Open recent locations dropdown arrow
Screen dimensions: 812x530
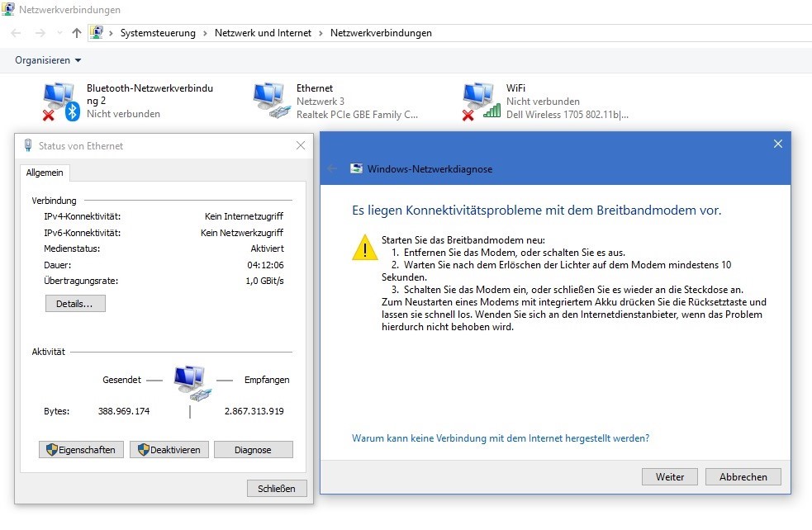(x=58, y=33)
